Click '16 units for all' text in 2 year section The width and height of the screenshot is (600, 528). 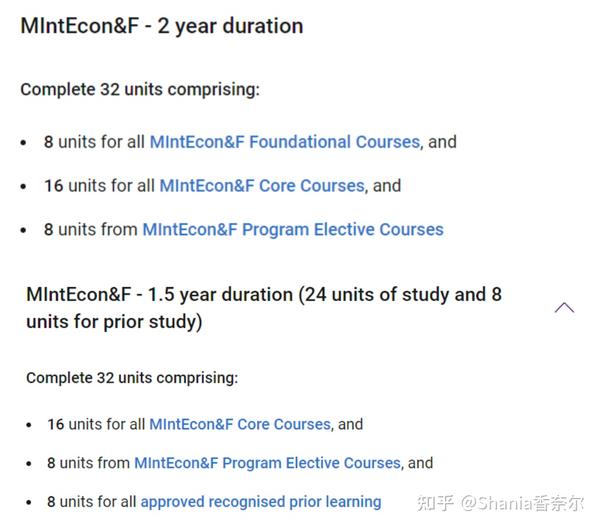click(x=99, y=186)
